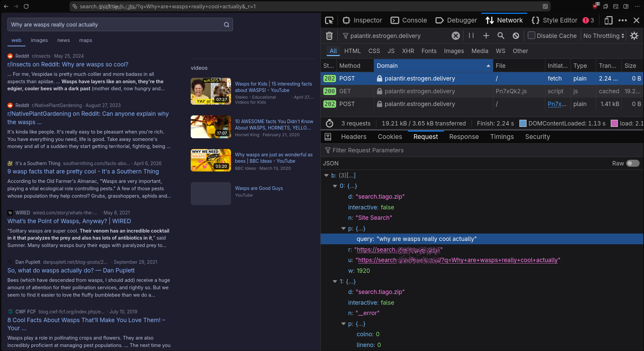Open Wasps are Good Guys video link
The height and width of the screenshot is (351, 644).
click(x=259, y=188)
